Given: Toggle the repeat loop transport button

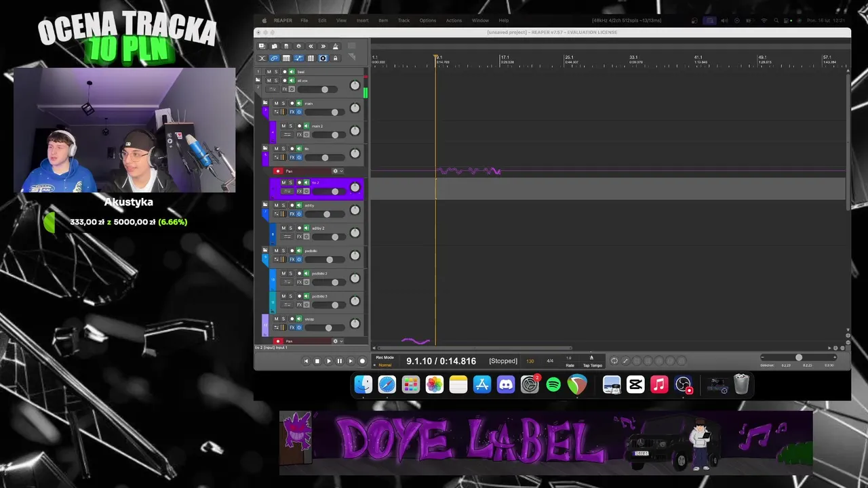Looking at the screenshot, I should click(x=614, y=361).
